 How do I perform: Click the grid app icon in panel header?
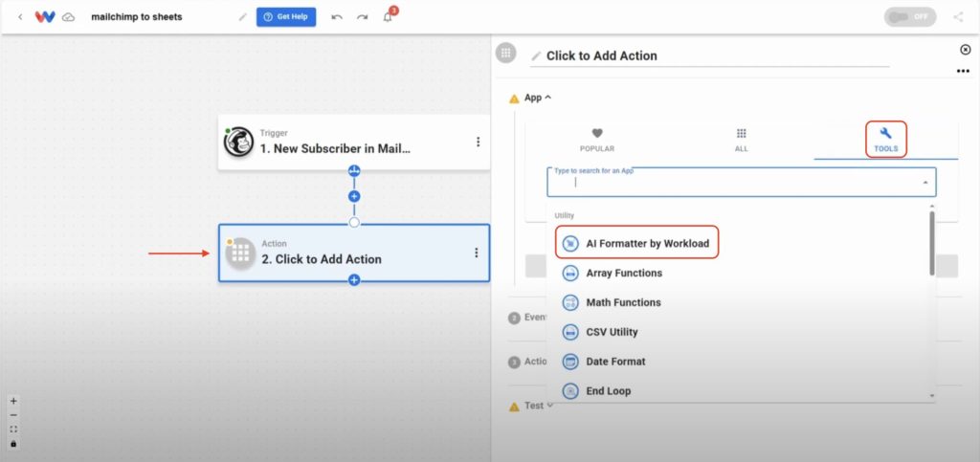(506, 53)
